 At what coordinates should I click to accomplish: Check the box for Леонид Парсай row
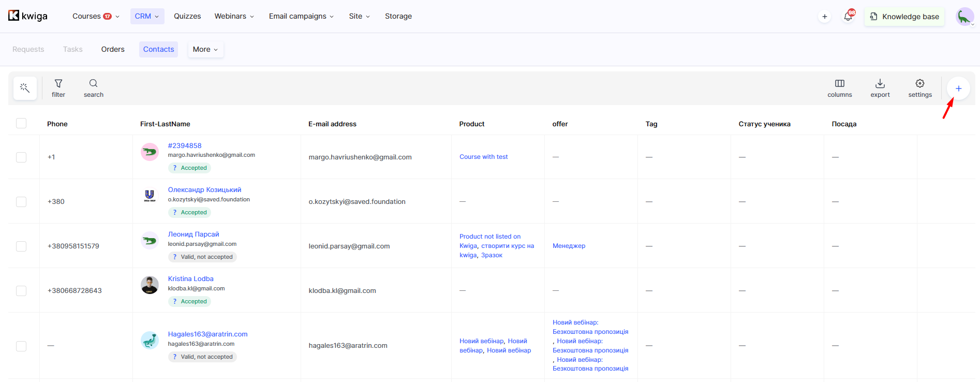(x=21, y=246)
